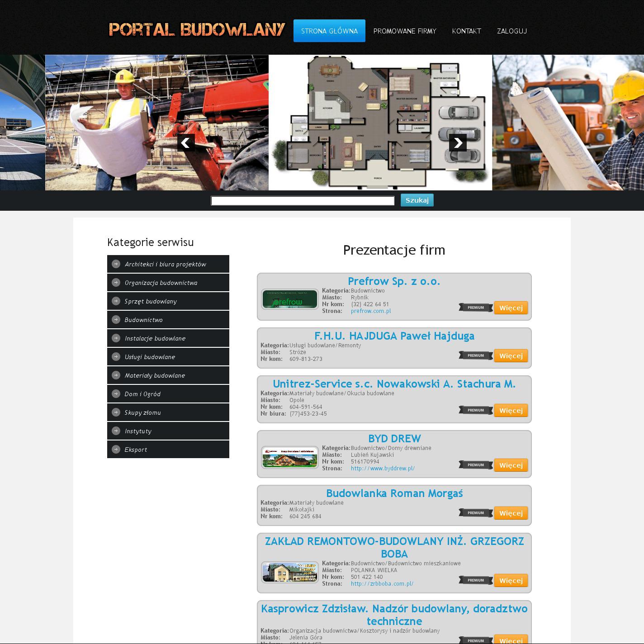Click the BYD DREW logo thumbnail

pos(290,457)
